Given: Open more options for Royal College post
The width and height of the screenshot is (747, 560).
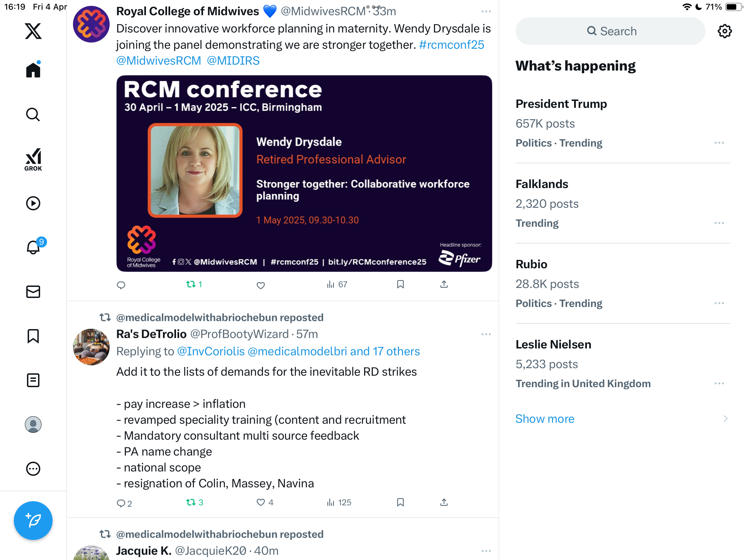Looking at the screenshot, I should [486, 11].
